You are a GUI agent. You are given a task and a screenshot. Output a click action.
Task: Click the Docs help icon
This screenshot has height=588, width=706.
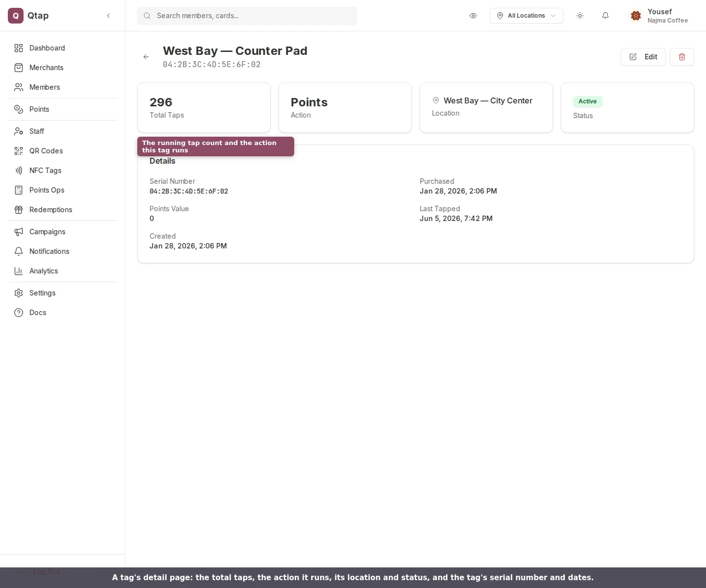coord(19,313)
